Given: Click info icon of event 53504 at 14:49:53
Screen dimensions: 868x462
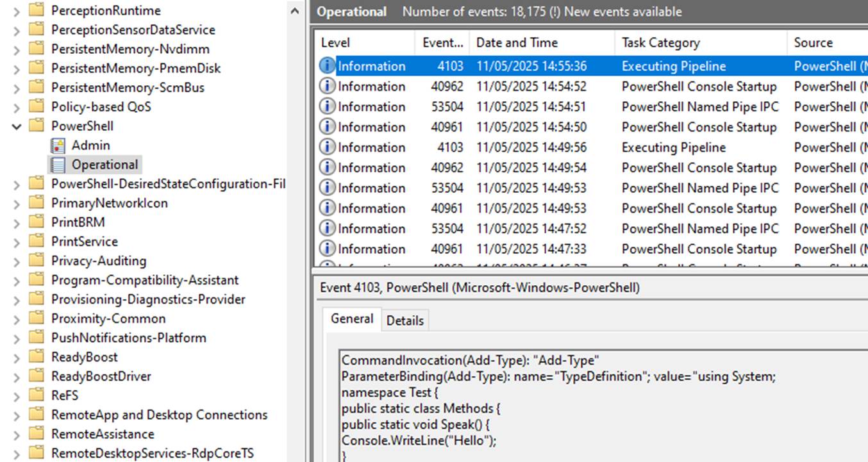Looking at the screenshot, I should (x=328, y=188).
